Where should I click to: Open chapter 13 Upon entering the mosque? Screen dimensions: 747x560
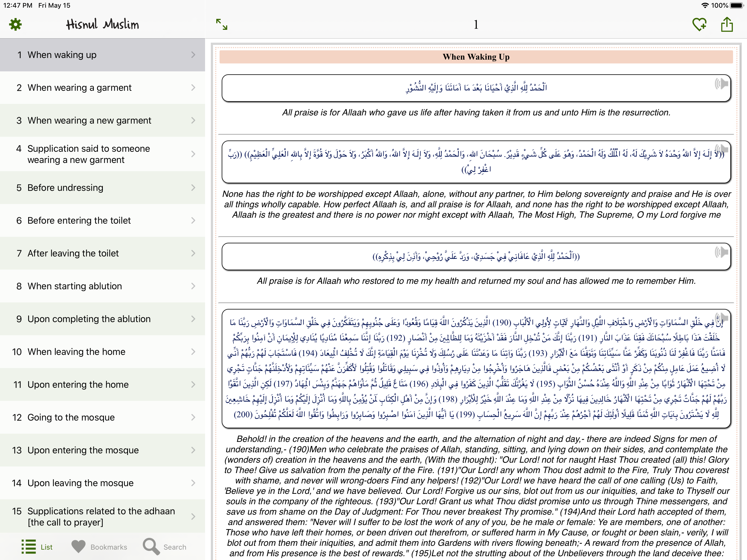pos(102,450)
